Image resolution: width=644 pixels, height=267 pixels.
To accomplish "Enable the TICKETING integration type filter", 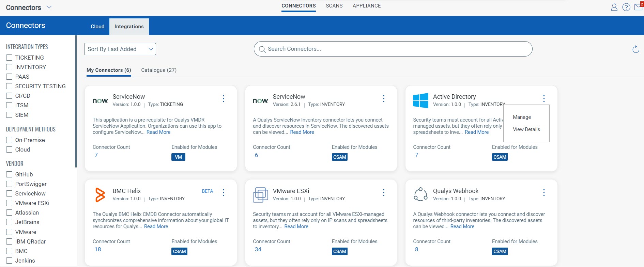I will tap(10, 58).
